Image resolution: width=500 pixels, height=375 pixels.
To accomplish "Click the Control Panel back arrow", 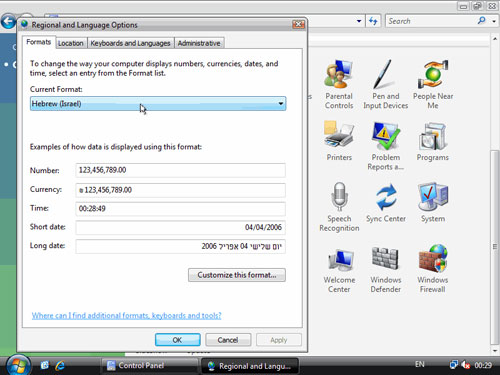I will (8, 22).
